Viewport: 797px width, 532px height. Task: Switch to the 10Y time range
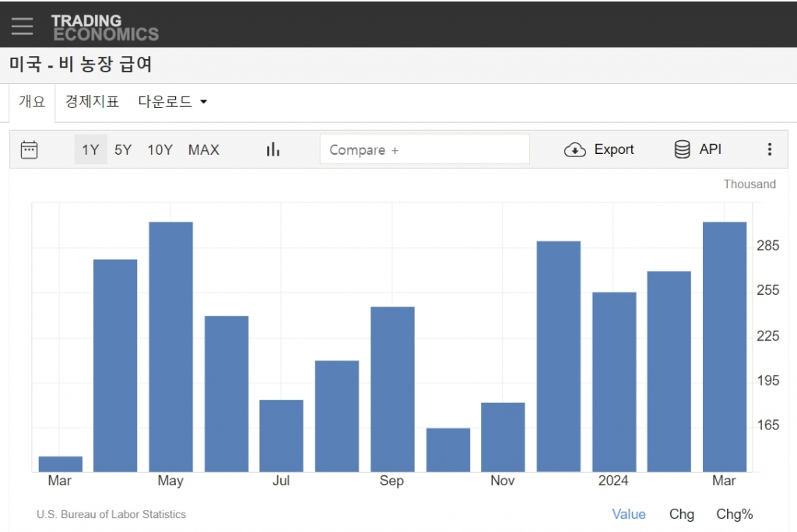tap(160, 149)
